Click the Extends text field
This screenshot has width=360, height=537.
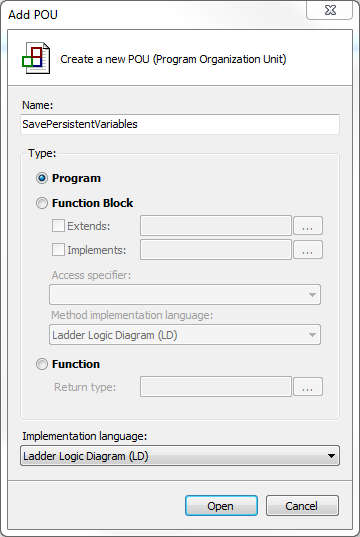[x=216, y=226]
